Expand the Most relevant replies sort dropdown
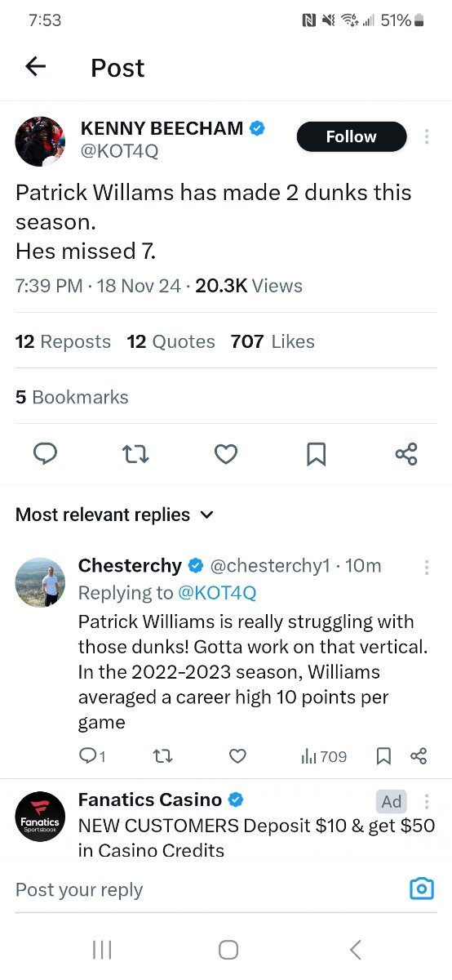Image resolution: width=452 pixels, height=980 pixels. pyautogui.click(x=115, y=514)
